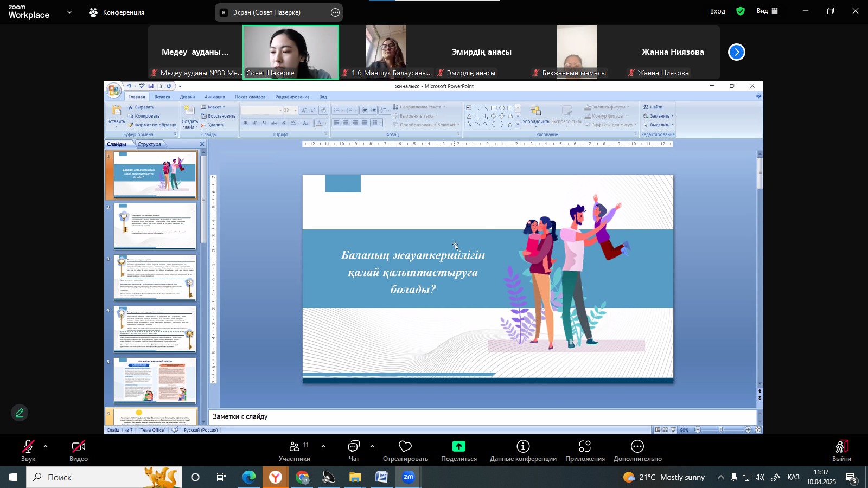Open Данные конференции info icon

click(523, 447)
